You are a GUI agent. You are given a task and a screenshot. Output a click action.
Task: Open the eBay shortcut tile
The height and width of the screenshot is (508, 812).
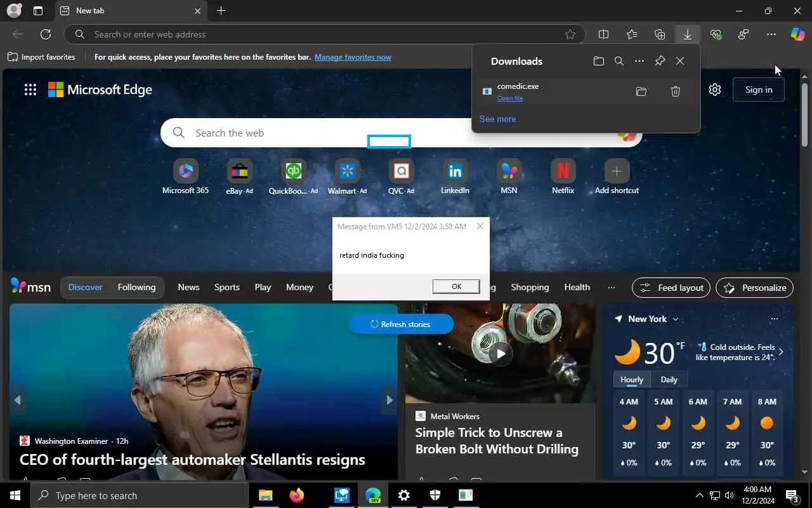[239, 177]
